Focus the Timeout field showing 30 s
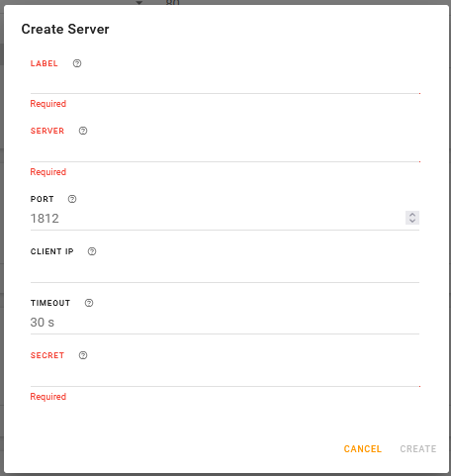Screen dimensions: 451x476 (x=225, y=323)
